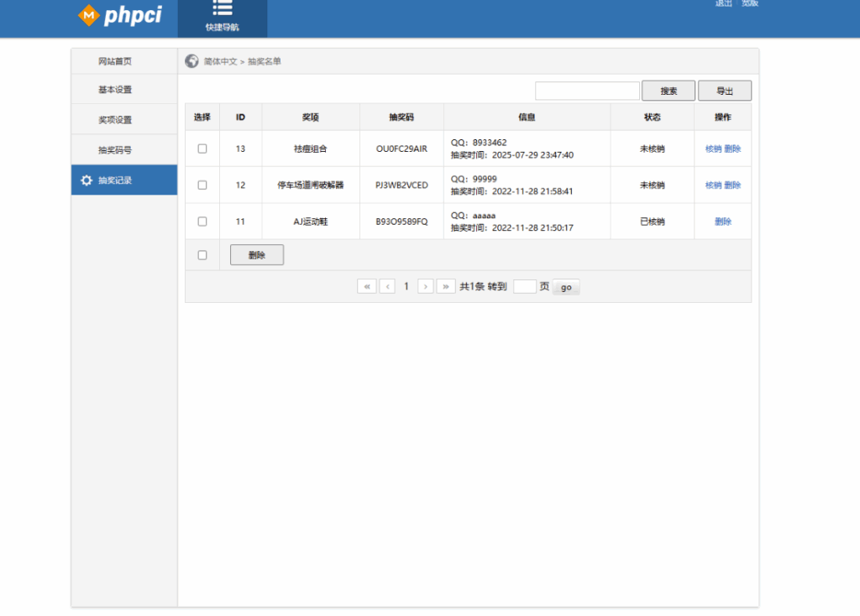Click 核销 link for record 13

tap(713, 149)
